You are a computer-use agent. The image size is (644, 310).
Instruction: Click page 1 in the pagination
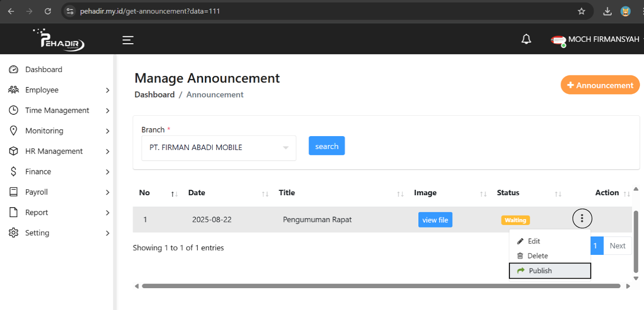pos(596,245)
